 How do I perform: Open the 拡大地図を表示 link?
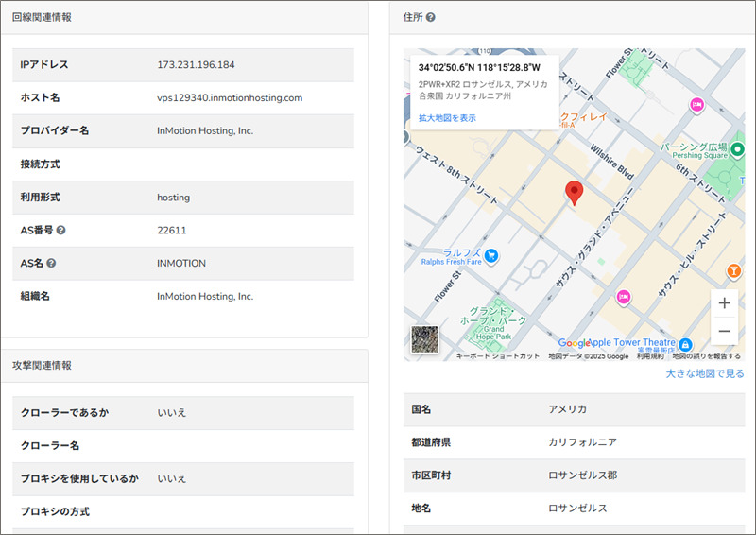tap(447, 118)
